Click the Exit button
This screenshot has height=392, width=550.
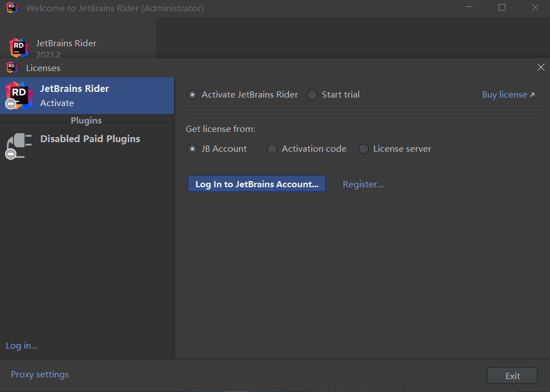point(512,376)
